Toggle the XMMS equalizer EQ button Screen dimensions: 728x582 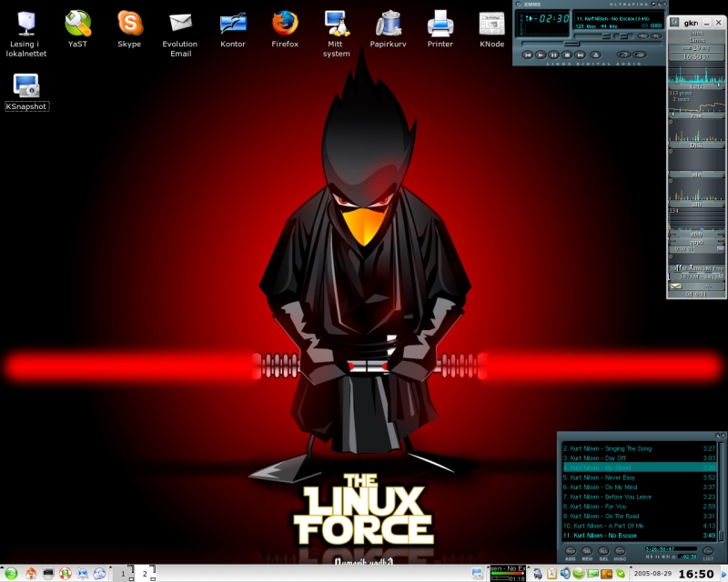coord(642,36)
